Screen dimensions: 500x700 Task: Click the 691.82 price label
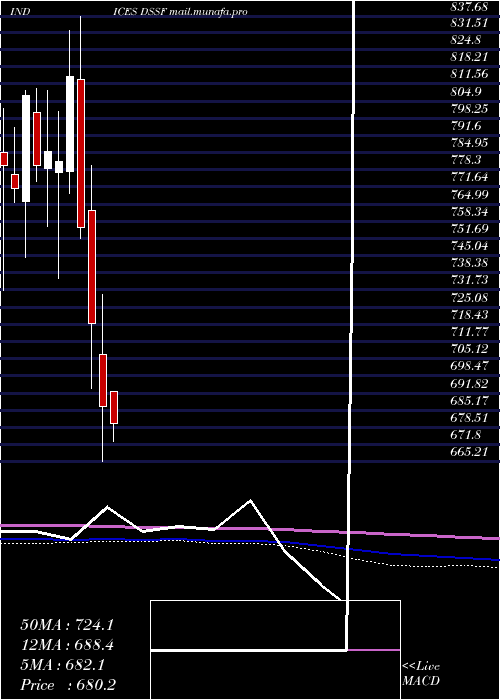click(x=469, y=383)
